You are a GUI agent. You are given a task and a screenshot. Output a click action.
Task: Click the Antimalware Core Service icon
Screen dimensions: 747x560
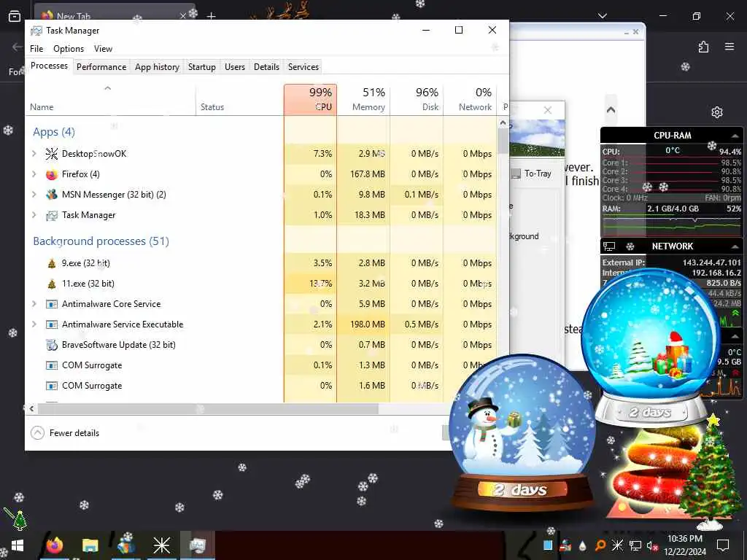52,304
